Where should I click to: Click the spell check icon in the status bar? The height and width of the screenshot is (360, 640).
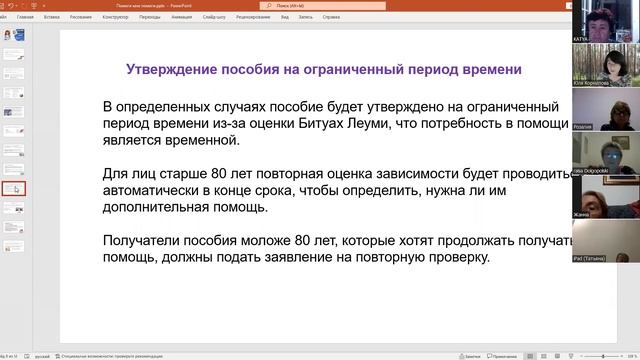(x=27, y=356)
